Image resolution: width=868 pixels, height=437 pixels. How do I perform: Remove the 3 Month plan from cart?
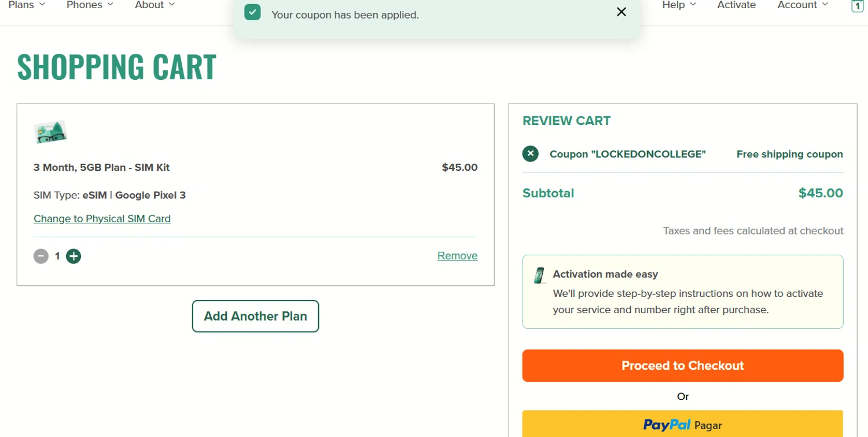click(457, 256)
